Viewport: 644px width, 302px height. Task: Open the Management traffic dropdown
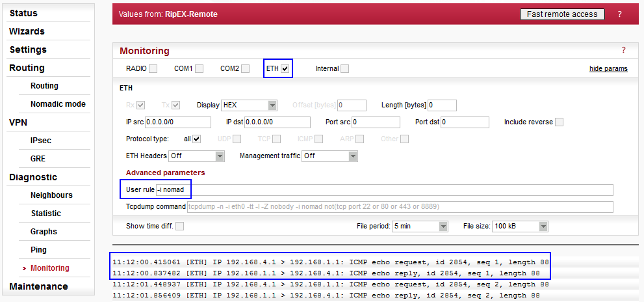(330, 156)
